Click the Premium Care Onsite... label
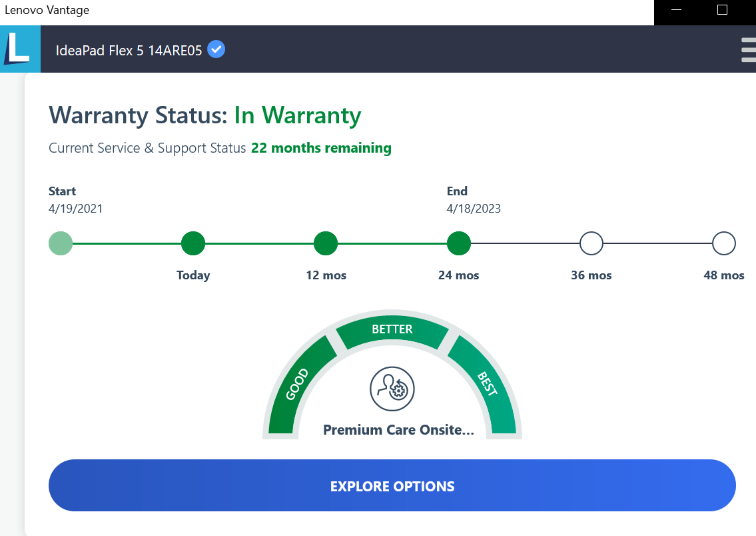756x536 pixels. coord(398,430)
